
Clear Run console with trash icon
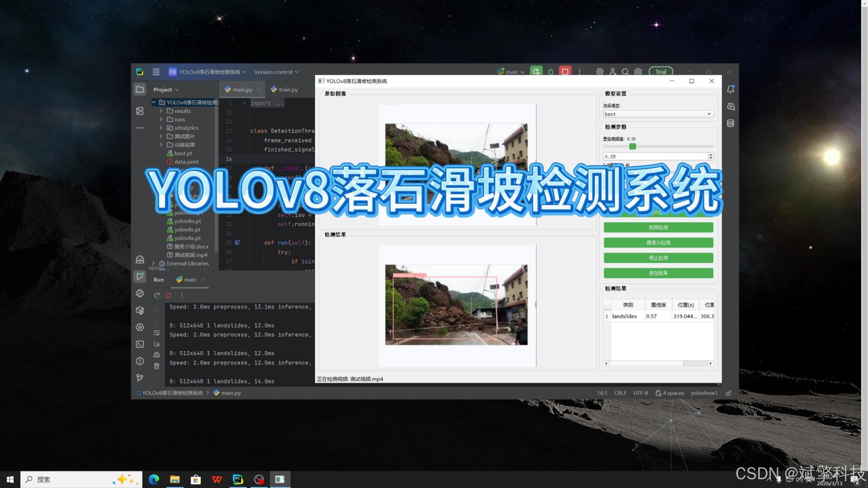(157, 366)
